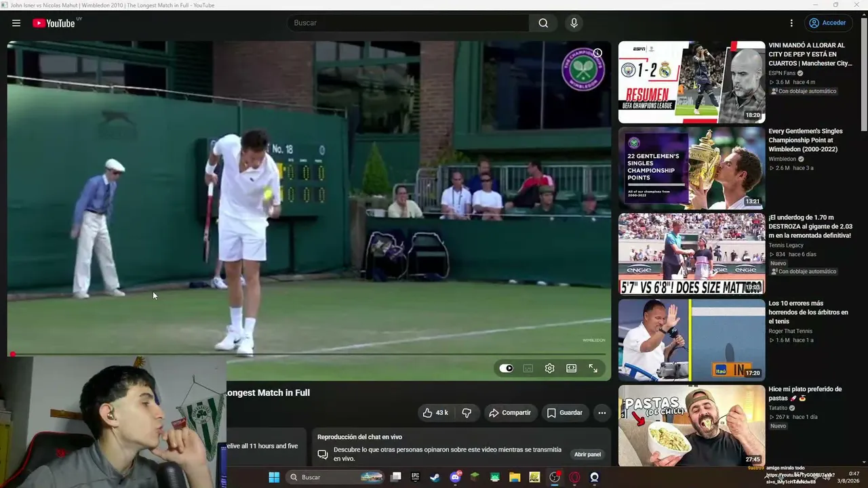This screenshot has width=868, height=488.
Task: Open Steam from the taskbar
Action: click(x=435, y=477)
